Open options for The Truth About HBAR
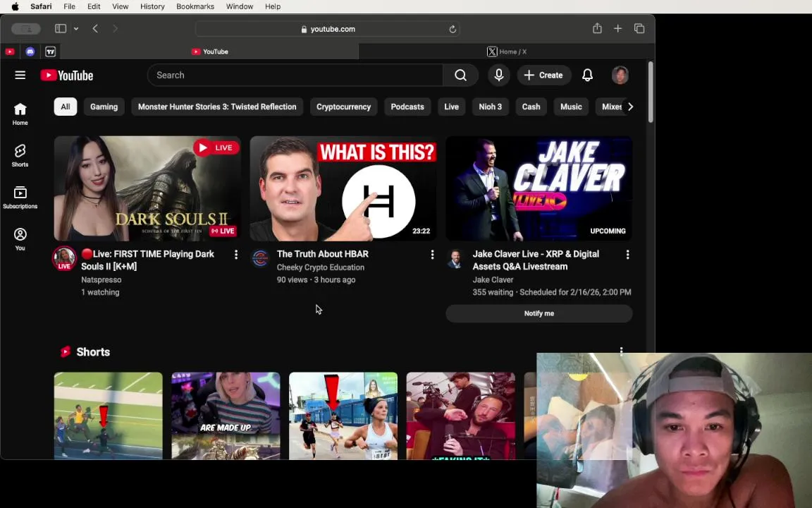Screen dimensions: 812x508 [432, 255]
